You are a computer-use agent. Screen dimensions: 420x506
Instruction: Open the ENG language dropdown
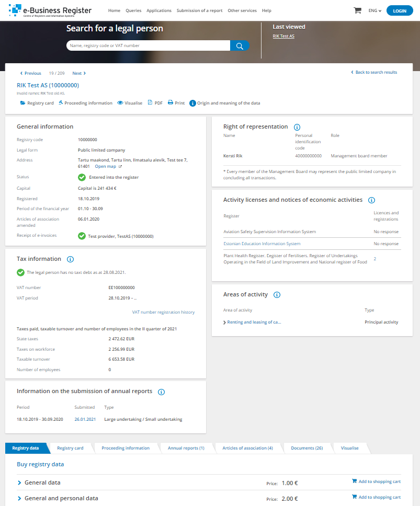(375, 10)
